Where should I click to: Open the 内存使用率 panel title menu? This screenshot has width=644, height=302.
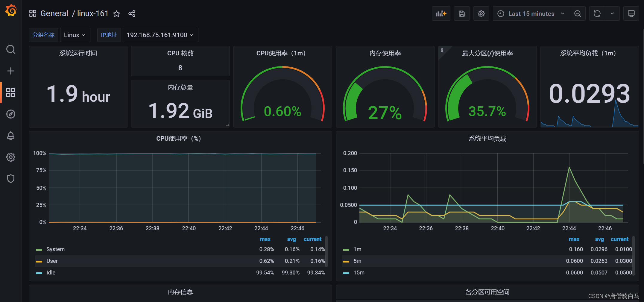pyautogui.click(x=385, y=53)
